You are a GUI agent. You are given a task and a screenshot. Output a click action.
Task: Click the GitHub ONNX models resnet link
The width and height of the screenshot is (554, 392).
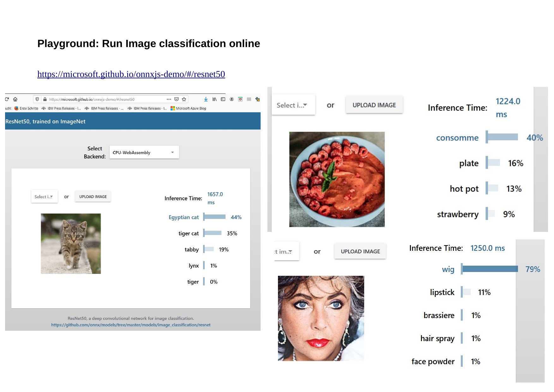coord(131,325)
